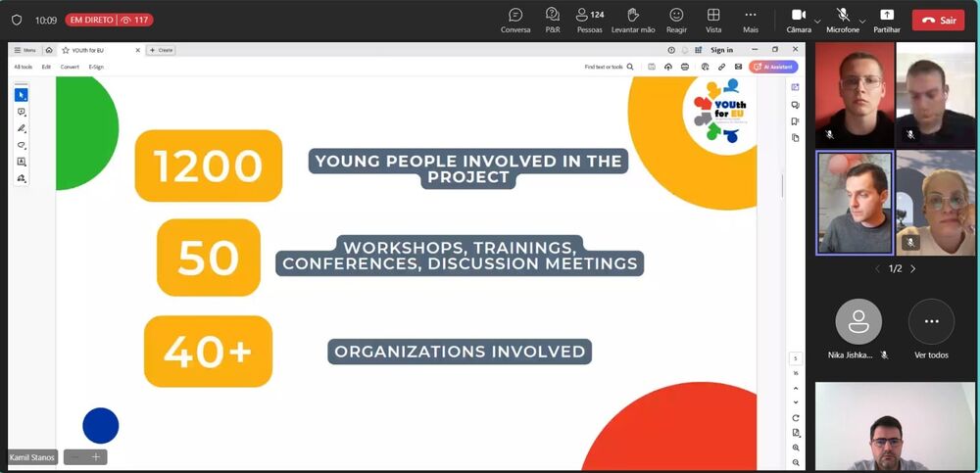Screen dimensions: 980x473
Task: Open the AI Assistant
Action: 774,67
